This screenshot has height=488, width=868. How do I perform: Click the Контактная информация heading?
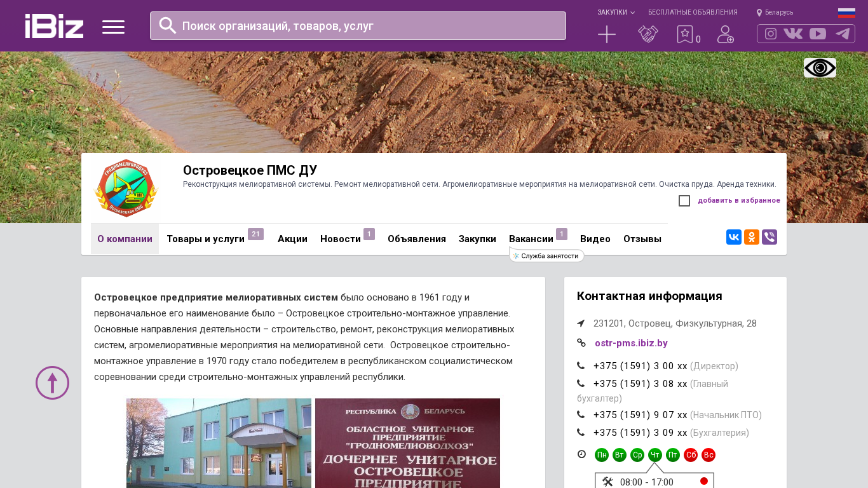pos(649,296)
